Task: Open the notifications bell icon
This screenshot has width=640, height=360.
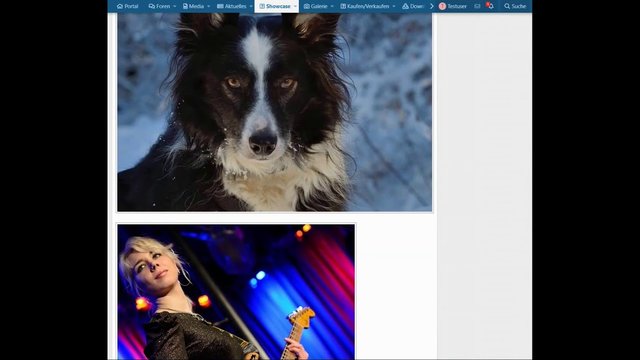Action: (491, 6)
